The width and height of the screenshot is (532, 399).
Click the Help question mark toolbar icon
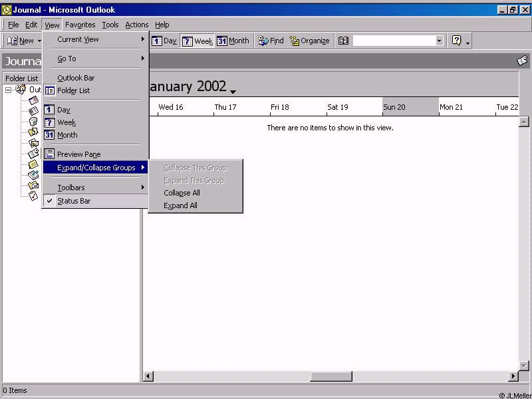point(457,41)
